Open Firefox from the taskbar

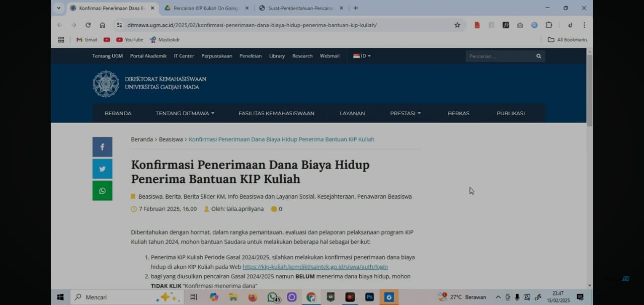pos(253,297)
